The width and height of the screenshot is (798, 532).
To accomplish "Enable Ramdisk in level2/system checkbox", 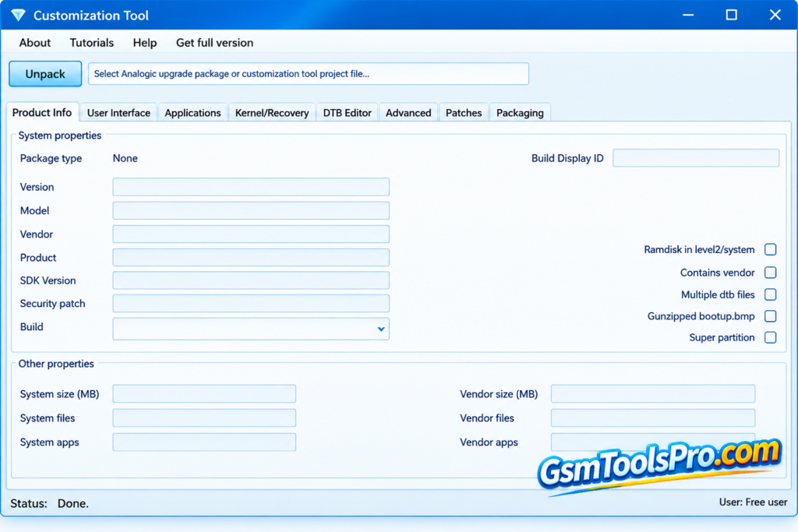I will [771, 249].
